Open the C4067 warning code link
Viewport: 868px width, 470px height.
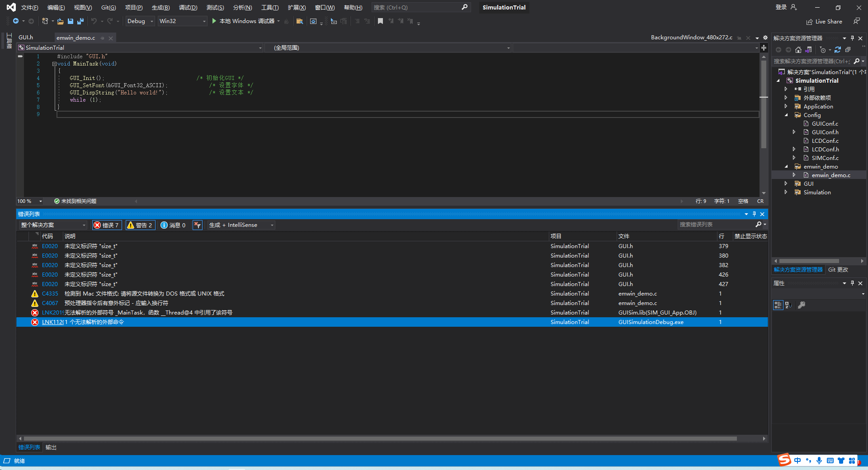[x=50, y=303]
